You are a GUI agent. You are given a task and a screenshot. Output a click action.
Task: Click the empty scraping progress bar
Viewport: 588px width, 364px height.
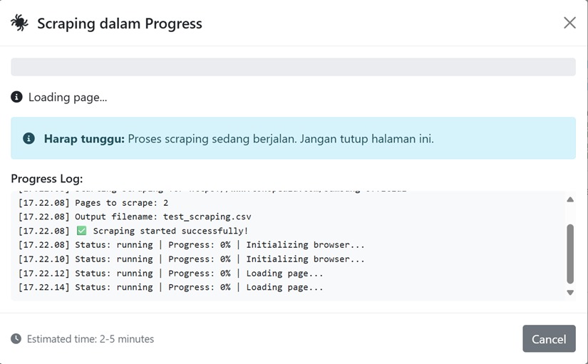(293, 67)
